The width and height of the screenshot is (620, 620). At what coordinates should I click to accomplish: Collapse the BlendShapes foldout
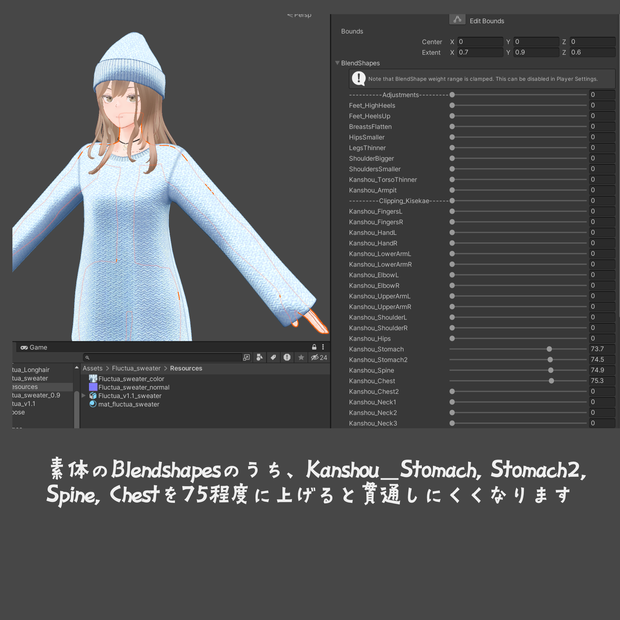pyautogui.click(x=337, y=63)
